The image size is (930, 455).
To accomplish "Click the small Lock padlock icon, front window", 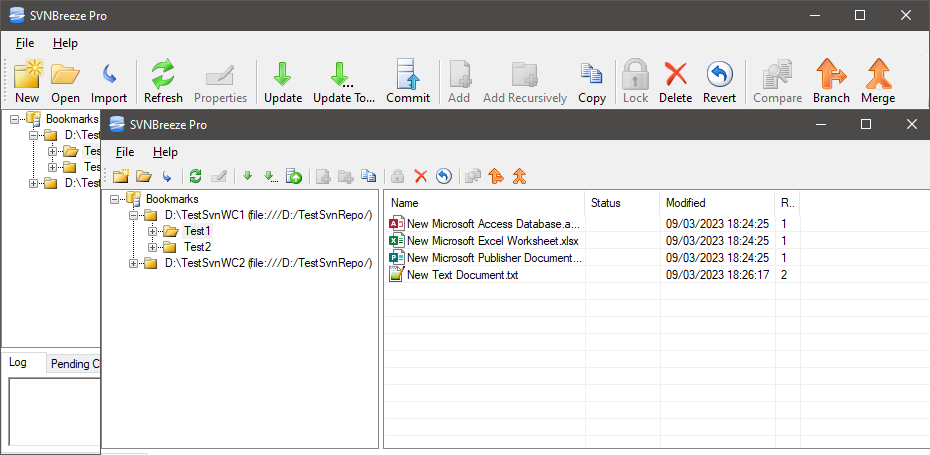I will [x=398, y=176].
